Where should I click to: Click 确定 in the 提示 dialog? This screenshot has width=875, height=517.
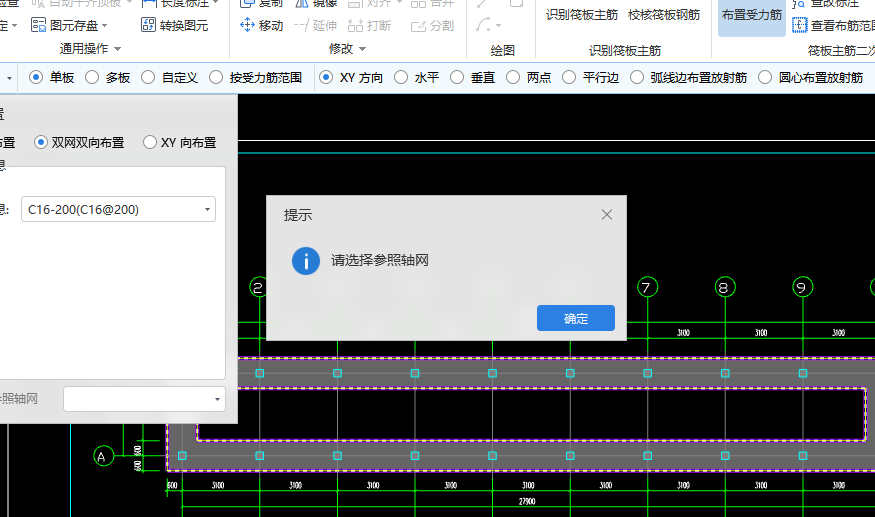576,318
